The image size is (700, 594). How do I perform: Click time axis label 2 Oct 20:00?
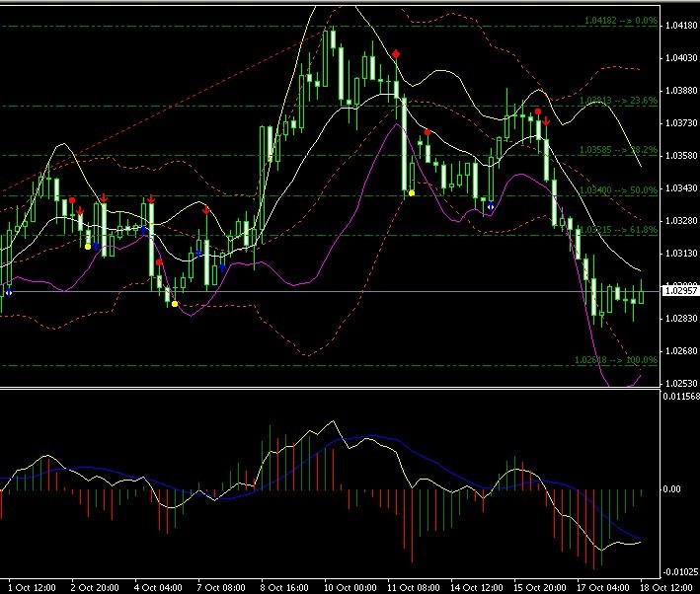[x=95, y=588]
